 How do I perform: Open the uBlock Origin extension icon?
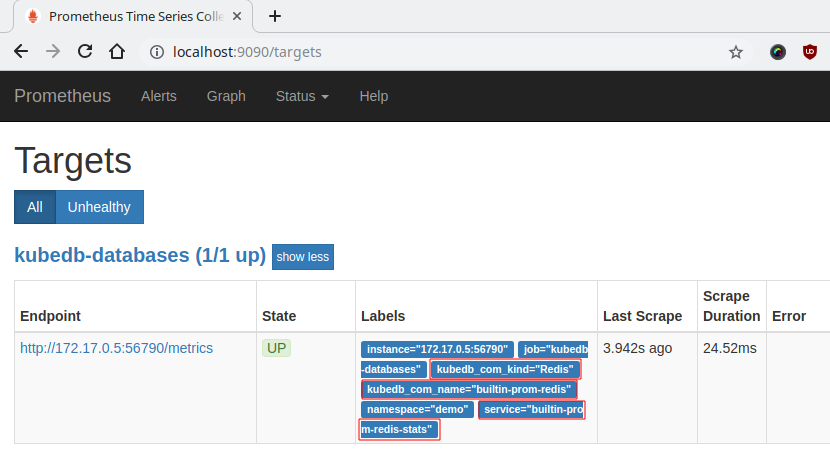(809, 52)
